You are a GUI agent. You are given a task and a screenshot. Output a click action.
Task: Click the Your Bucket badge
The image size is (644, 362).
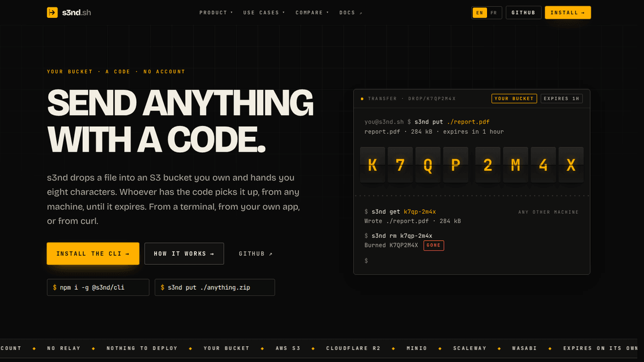[514, 98]
